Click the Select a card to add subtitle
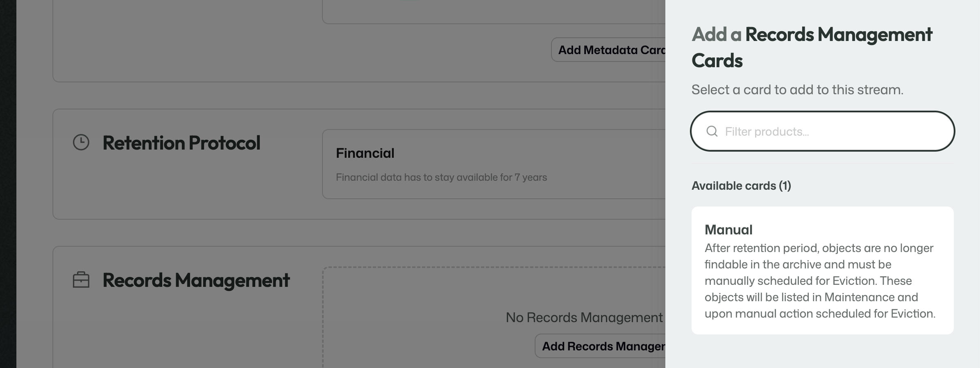The width and height of the screenshot is (980, 368). pyautogui.click(x=797, y=89)
